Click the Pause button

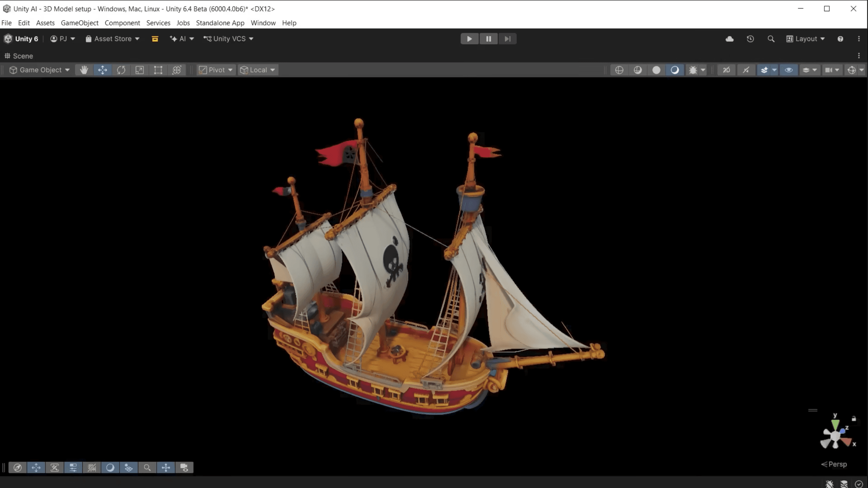point(488,39)
